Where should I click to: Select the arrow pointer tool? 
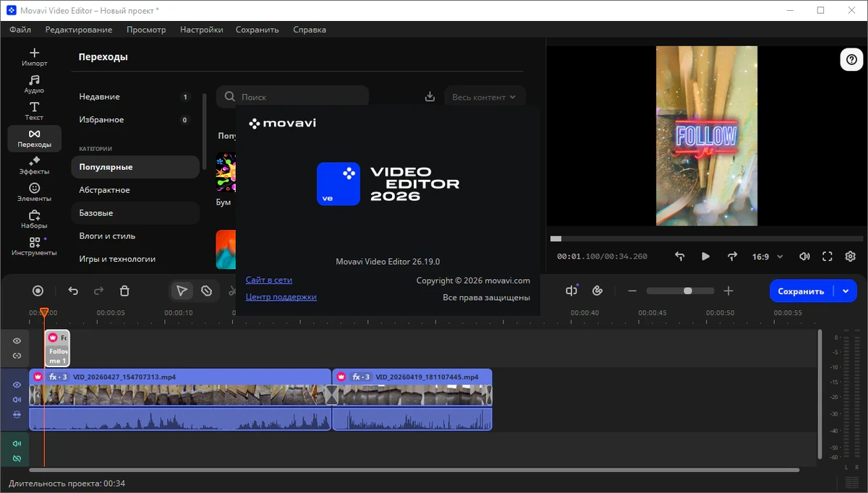point(182,291)
